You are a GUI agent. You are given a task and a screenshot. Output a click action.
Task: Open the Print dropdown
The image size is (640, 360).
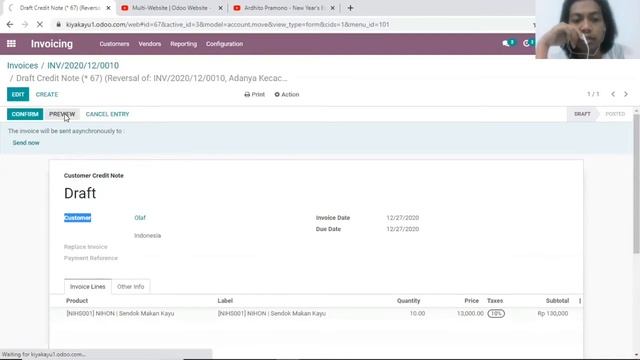254,94
